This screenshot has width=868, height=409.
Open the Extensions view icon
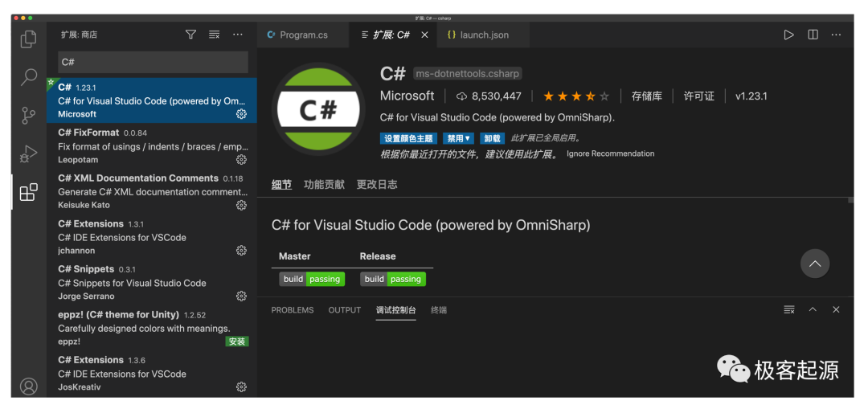click(x=28, y=192)
